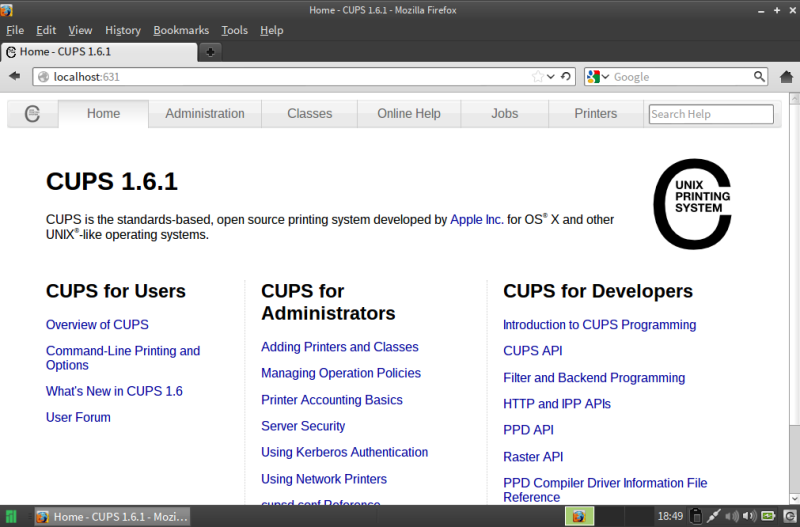Viewport: 800px width, 527px height.
Task: Open the start menu icon in taskbar
Action: click(11, 516)
